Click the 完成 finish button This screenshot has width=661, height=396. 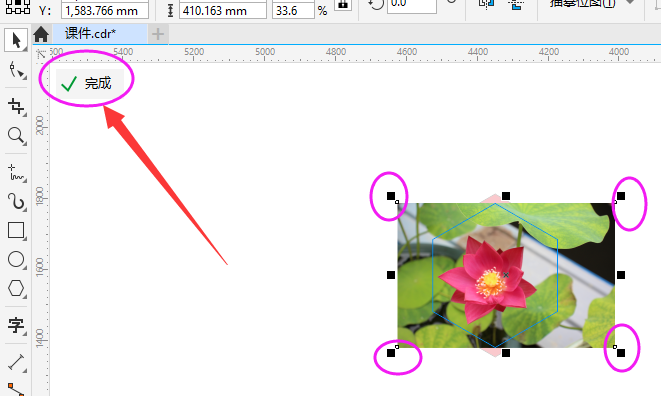(90, 84)
